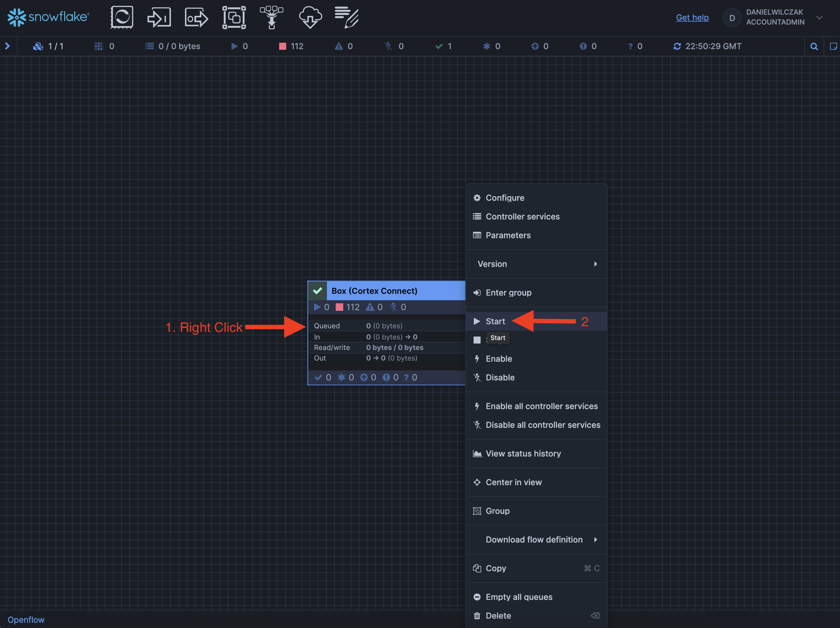This screenshot has height=628, width=840.
Task: Expand the left side panel arrow
Action: point(7,46)
